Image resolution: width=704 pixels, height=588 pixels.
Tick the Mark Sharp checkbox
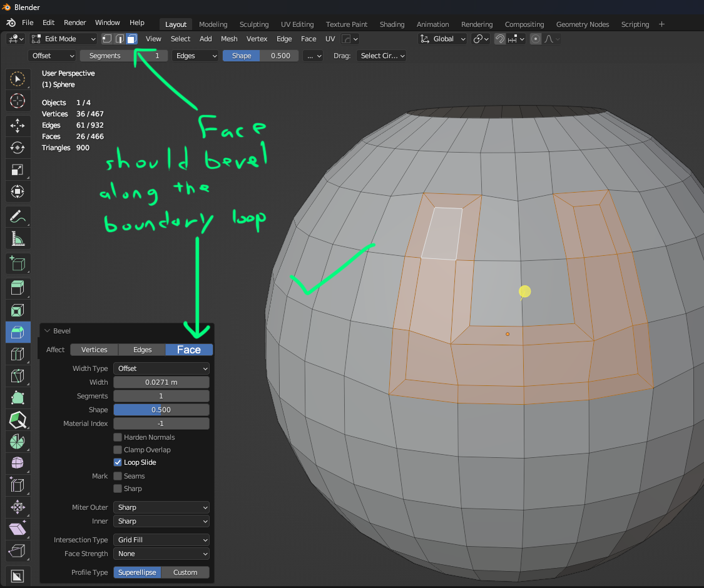pos(118,489)
